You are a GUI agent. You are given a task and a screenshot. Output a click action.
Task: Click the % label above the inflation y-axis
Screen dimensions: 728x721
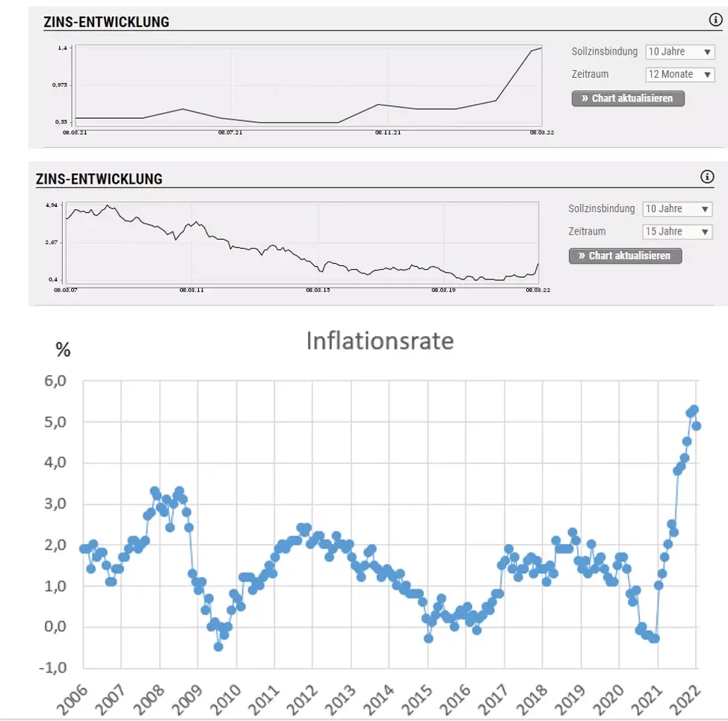64,350
